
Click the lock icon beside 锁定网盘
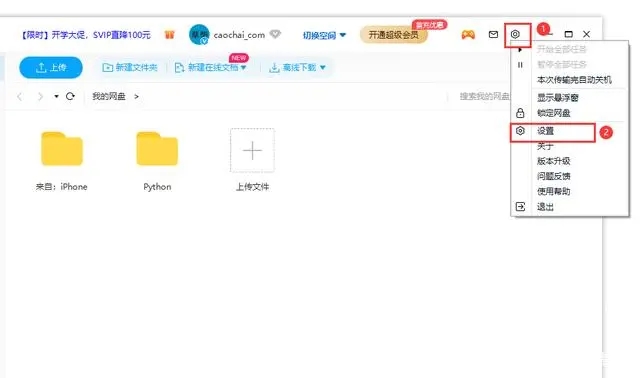pos(520,113)
